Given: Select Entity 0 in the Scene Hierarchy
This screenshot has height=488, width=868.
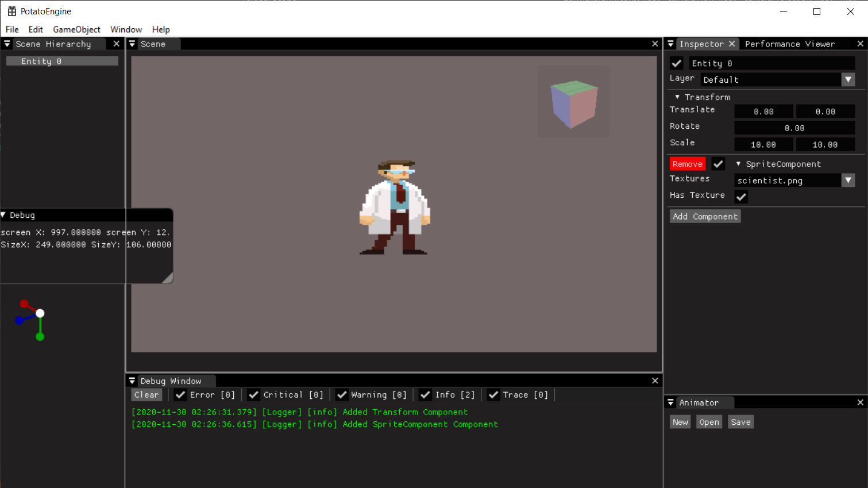Looking at the screenshot, I should (61, 60).
